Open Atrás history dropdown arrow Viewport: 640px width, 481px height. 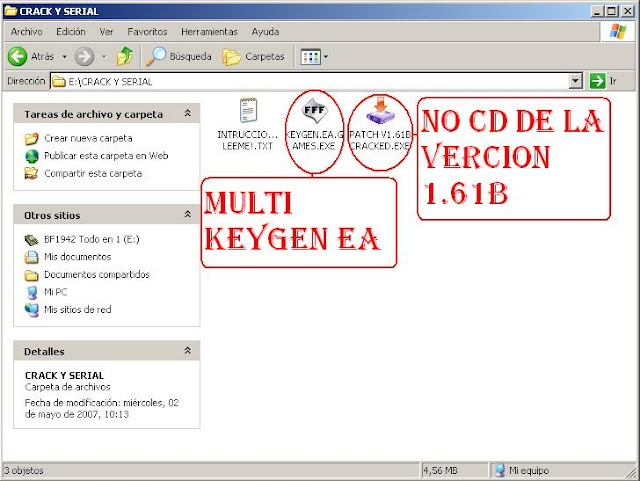pos(64,57)
